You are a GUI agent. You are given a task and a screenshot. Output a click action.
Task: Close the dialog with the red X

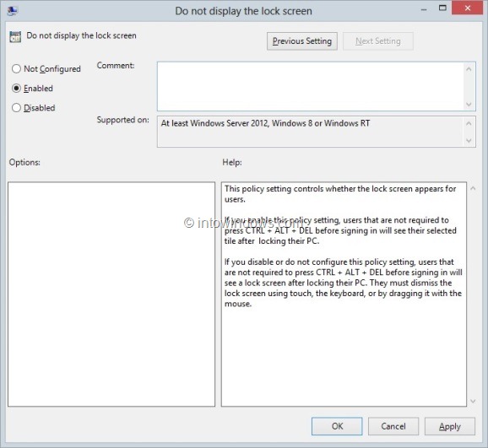pyautogui.click(x=468, y=8)
